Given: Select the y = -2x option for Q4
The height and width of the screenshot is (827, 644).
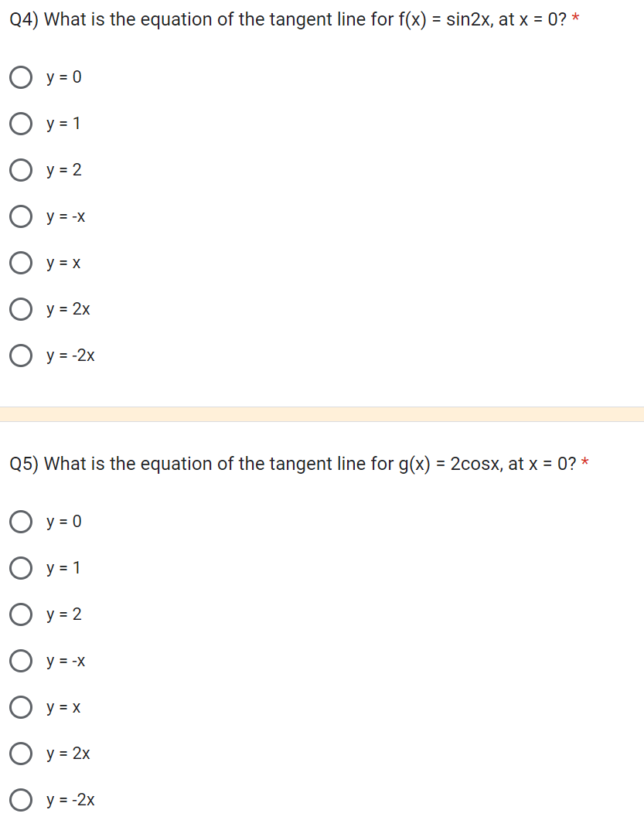Looking at the screenshot, I should pos(21,356).
